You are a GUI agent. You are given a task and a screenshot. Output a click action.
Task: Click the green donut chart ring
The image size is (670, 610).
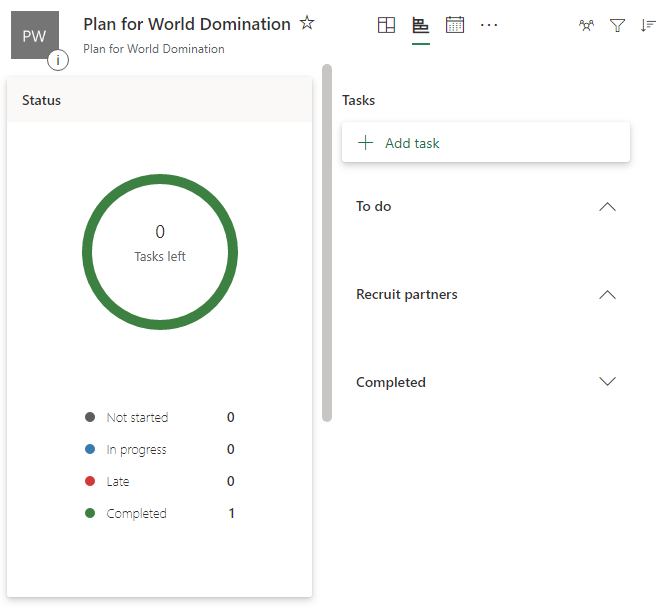[x=160, y=180]
